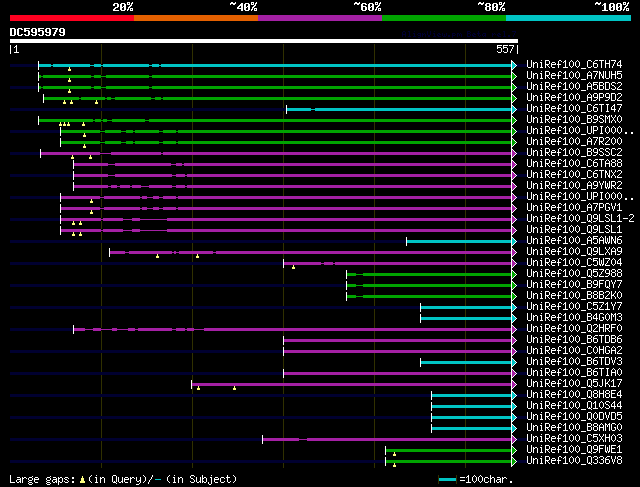Open the UniRef100_Q5JK17 label
The image size is (640, 487).
coord(574,384)
